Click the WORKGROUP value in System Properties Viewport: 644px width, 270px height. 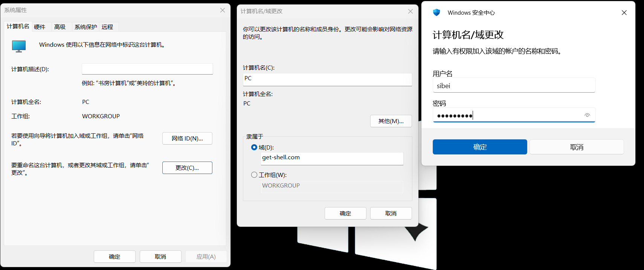101,116
